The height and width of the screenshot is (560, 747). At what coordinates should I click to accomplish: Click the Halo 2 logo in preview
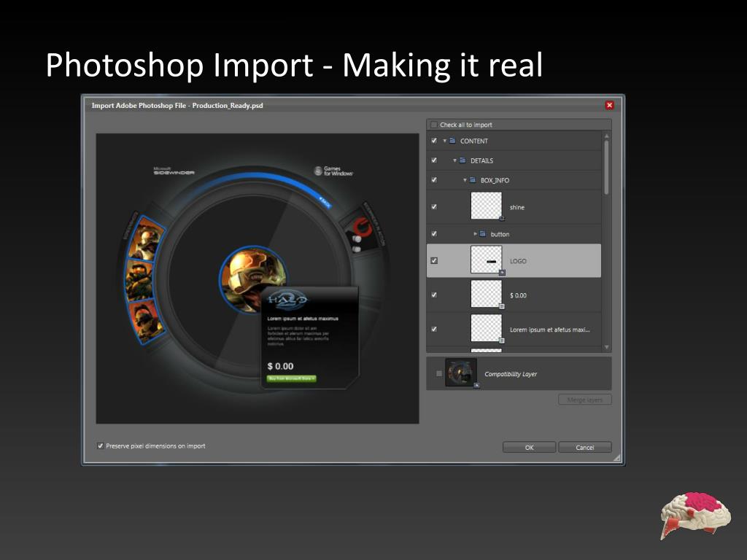coord(287,300)
